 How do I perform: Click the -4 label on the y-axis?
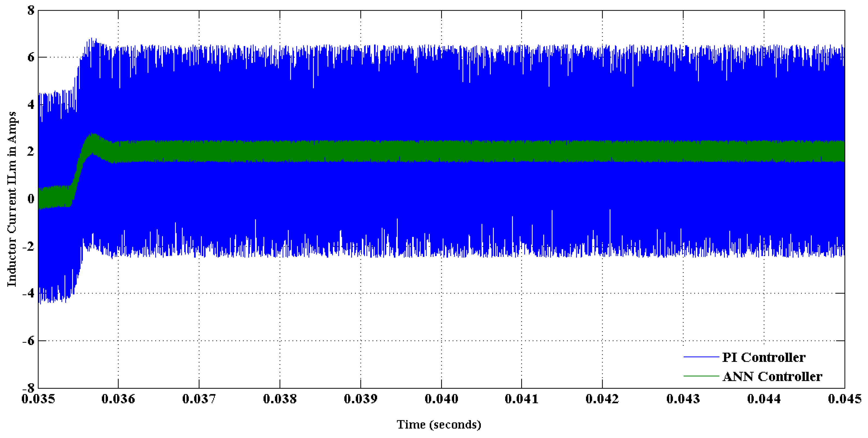click(28, 293)
